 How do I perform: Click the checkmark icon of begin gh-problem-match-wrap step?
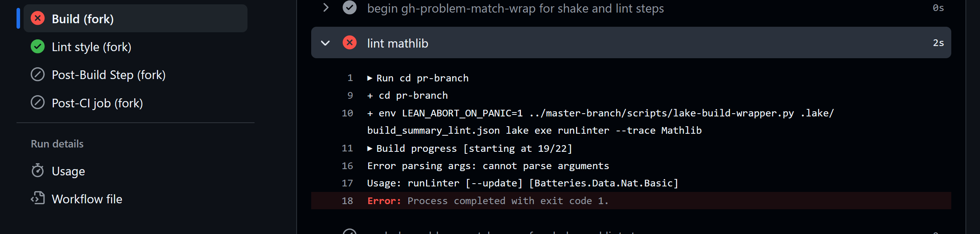pos(349,8)
